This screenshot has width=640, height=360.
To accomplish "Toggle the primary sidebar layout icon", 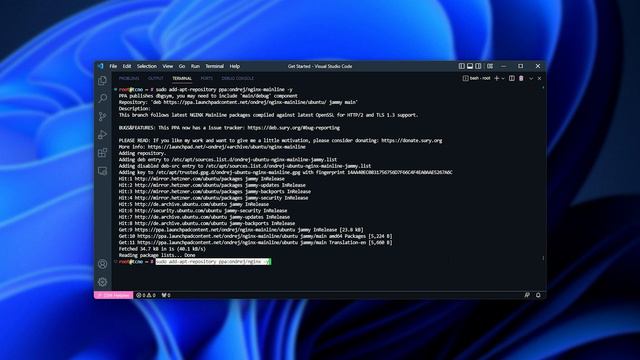I will [461, 66].
